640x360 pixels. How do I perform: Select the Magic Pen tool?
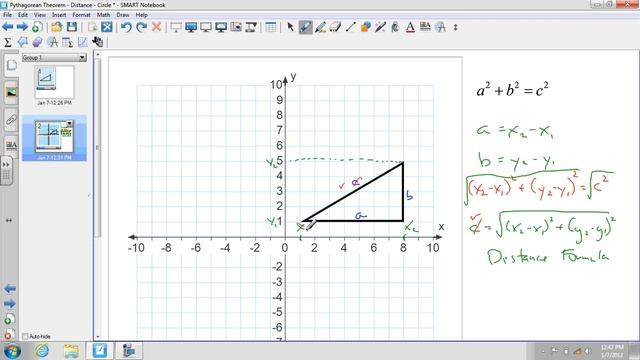coord(380,27)
